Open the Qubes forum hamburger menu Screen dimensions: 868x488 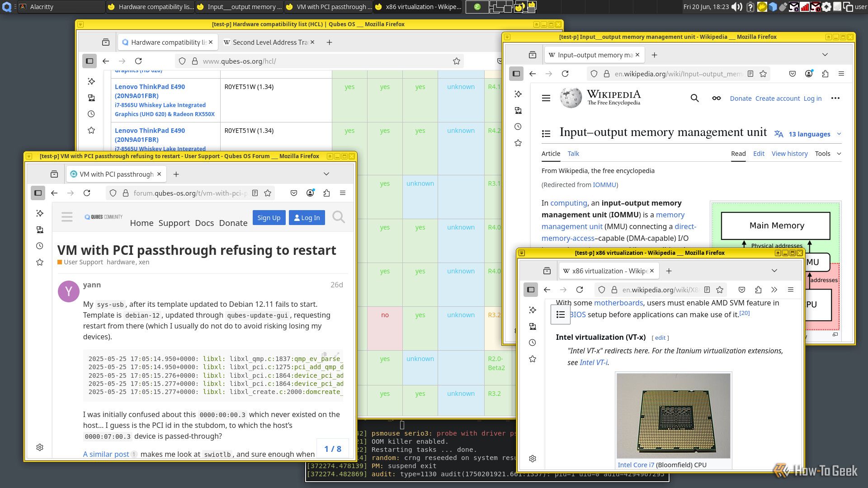(x=67, y=217)
